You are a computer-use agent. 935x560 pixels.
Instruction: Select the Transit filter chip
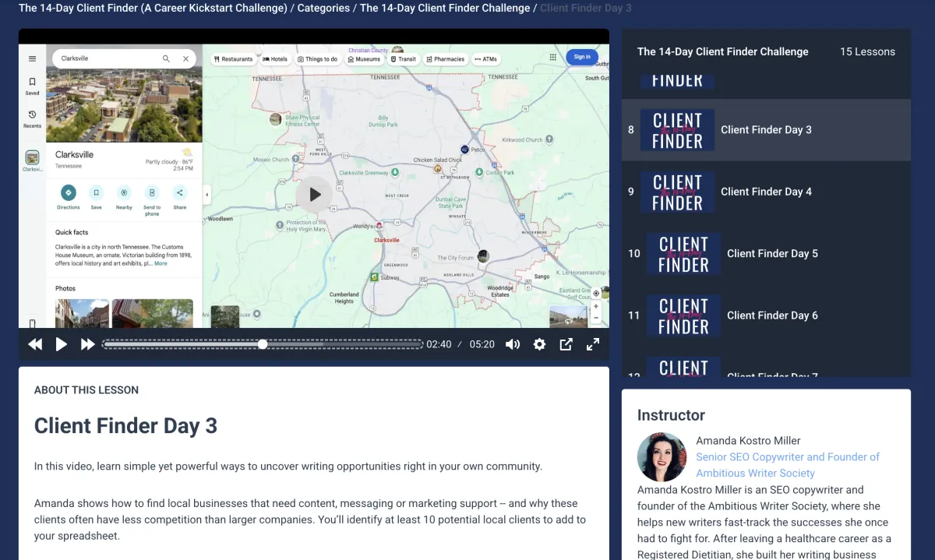tap(404, 59)
